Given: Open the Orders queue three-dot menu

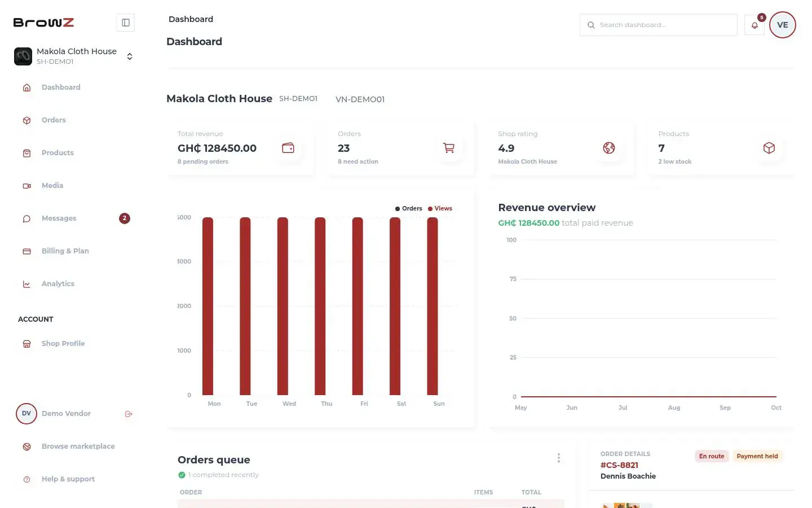Looking at the screenshot, I should (x=559, y=458).
